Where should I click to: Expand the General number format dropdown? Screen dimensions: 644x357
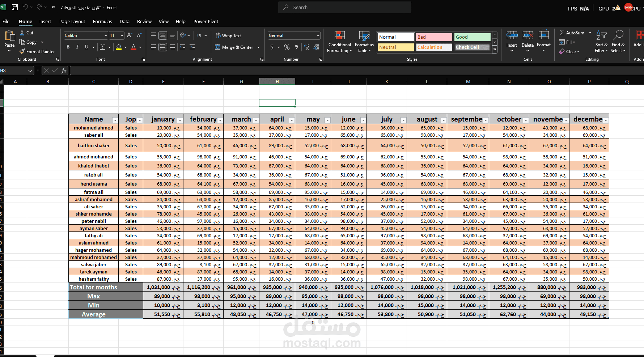pos(318,35)
